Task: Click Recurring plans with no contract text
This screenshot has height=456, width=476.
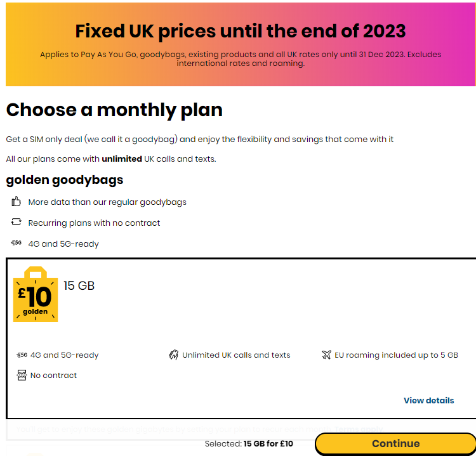Action: tap(94, 223)
